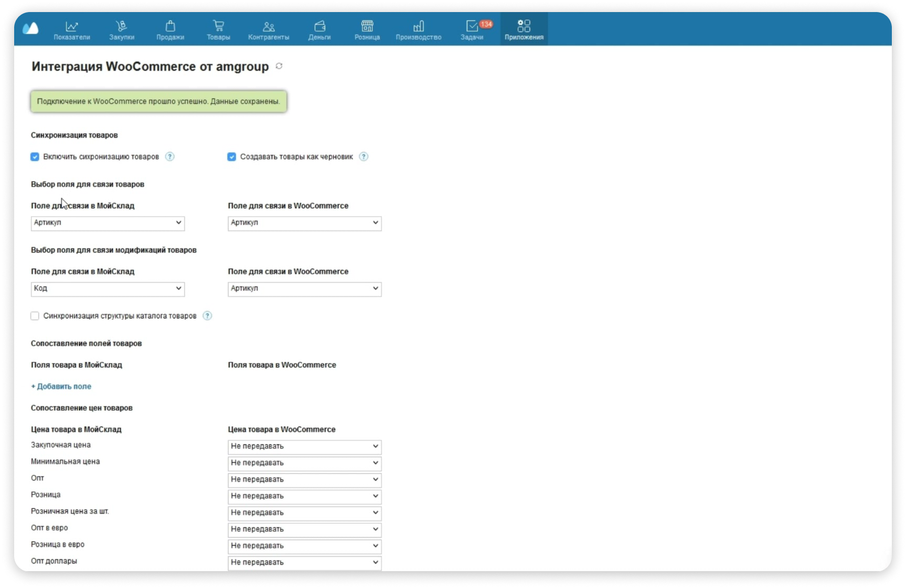The image size is (906, 588).
Task: Open the Показатели section
Action: point(72,30)
